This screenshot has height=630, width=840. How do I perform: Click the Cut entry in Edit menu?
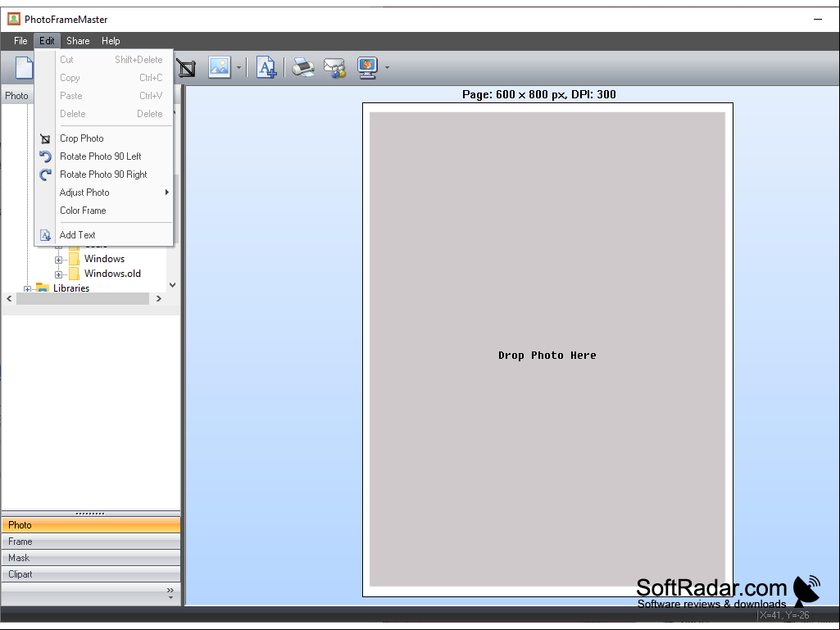coord(104,60)
